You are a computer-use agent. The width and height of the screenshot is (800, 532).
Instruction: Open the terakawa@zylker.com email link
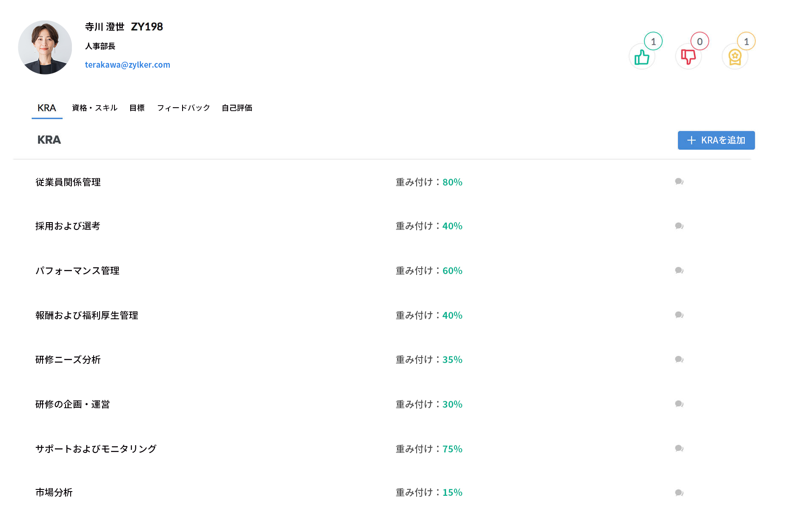pos(128,64)
